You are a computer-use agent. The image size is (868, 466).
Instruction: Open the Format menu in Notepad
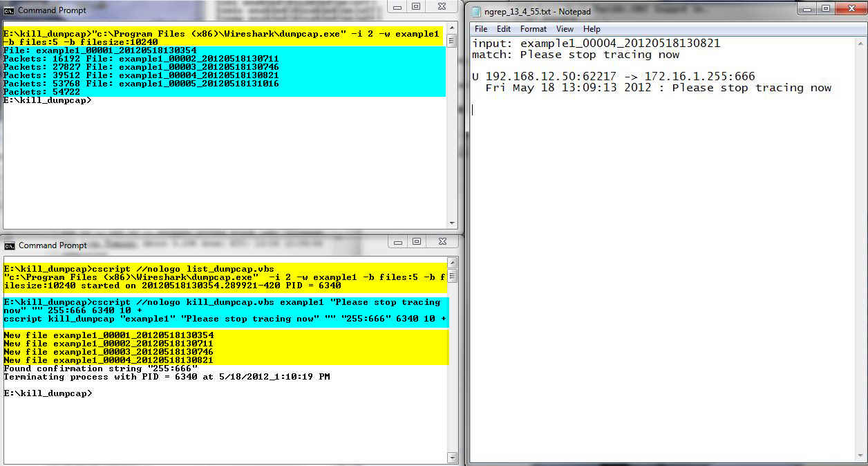point(534,29)
